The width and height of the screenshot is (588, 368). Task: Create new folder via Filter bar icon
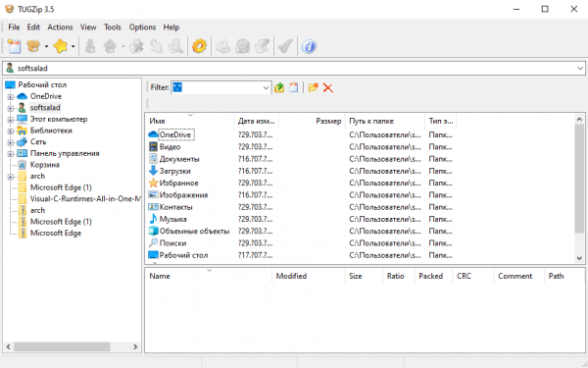314,88
